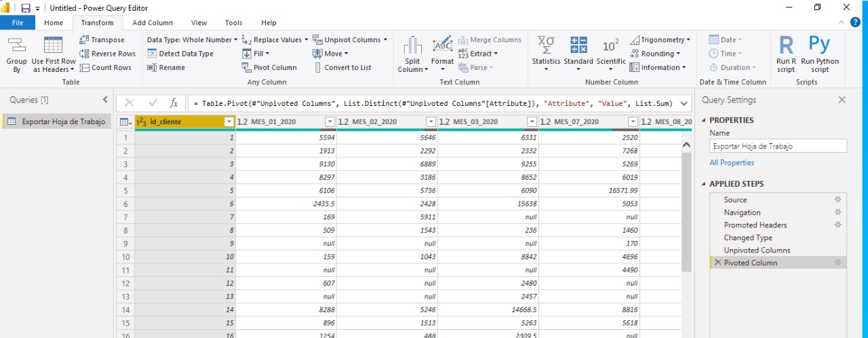The width and height of the screenshot is (868, 338).
Task: Click the query Name input field
Action: coord(778,146)
